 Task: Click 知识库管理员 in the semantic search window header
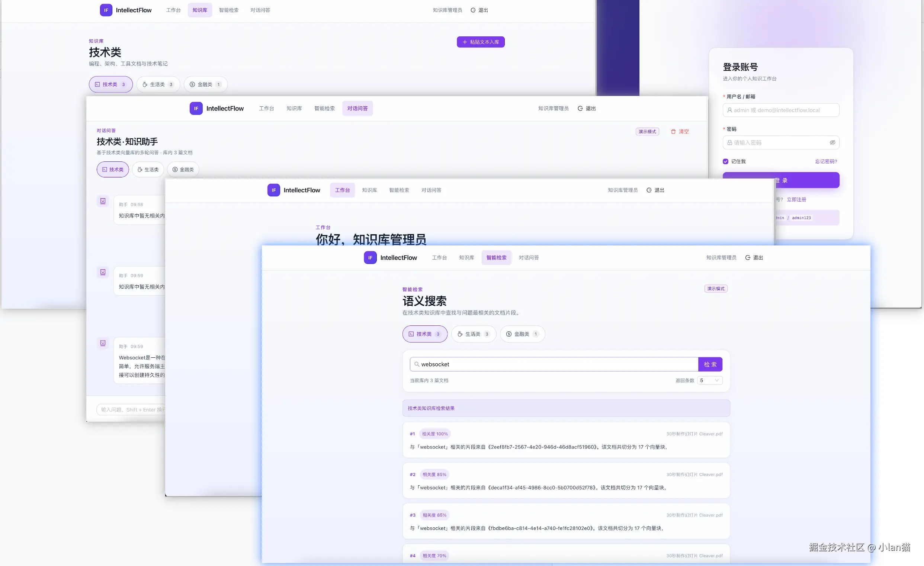(x=721, y=257)
